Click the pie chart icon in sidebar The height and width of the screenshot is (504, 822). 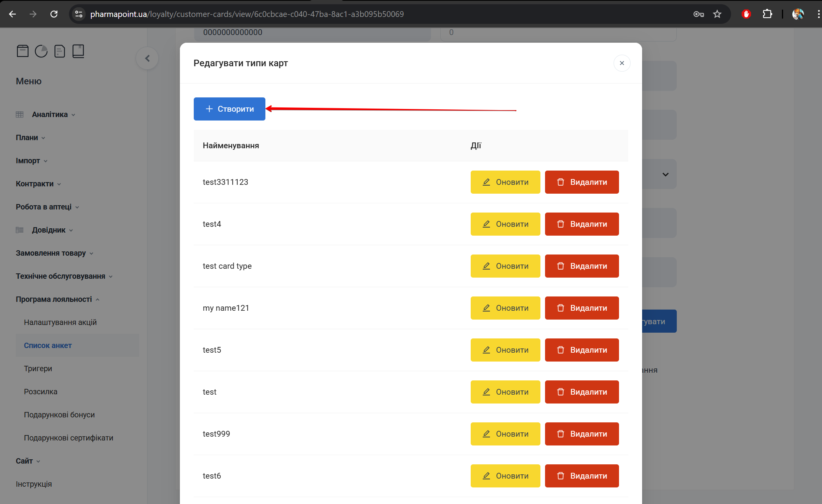pyautogui.click(x=41, y=51)
